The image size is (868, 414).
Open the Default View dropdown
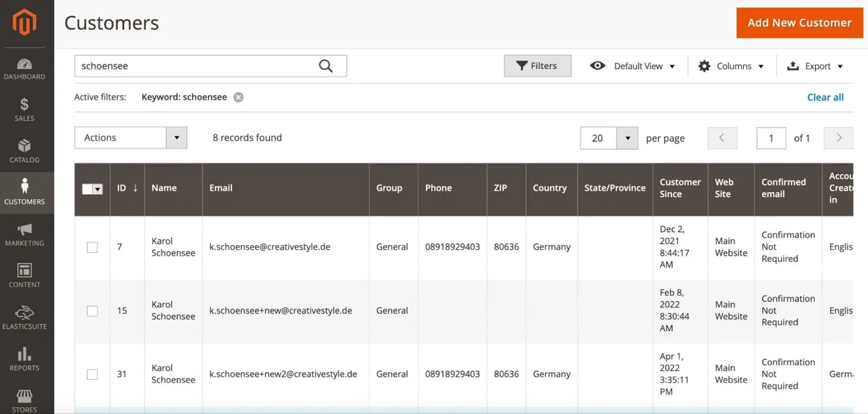click(633, 66)
